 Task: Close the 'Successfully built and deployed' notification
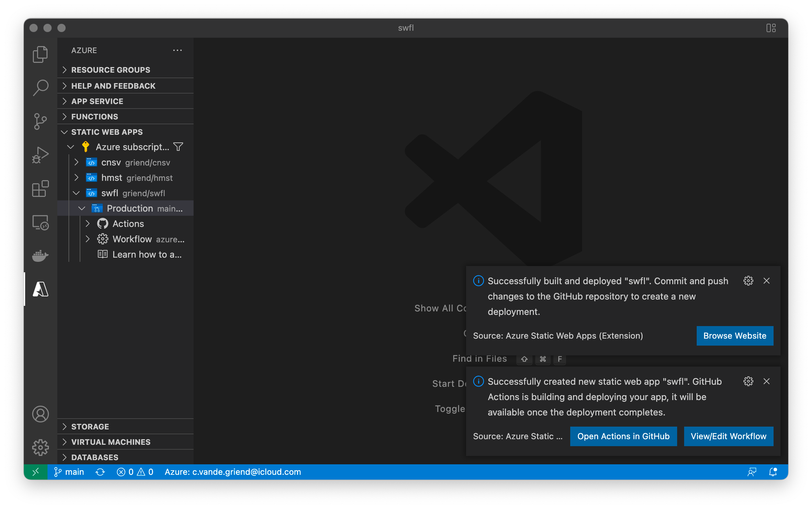767,281
